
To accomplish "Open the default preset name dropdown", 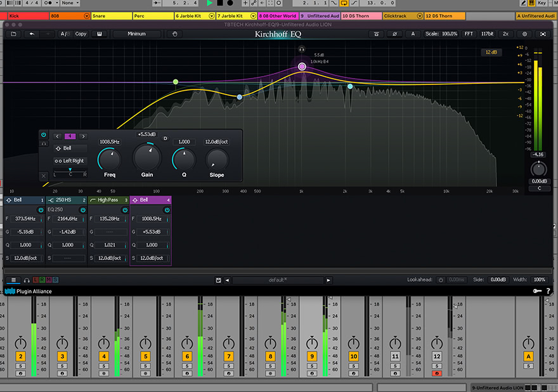I will tap(278, 280).
